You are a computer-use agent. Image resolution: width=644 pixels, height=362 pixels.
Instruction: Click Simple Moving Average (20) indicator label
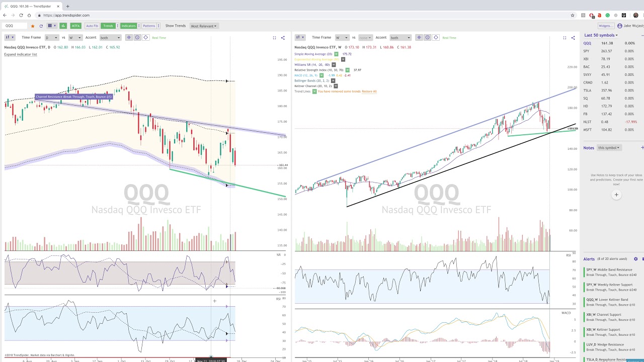(313, 54)
